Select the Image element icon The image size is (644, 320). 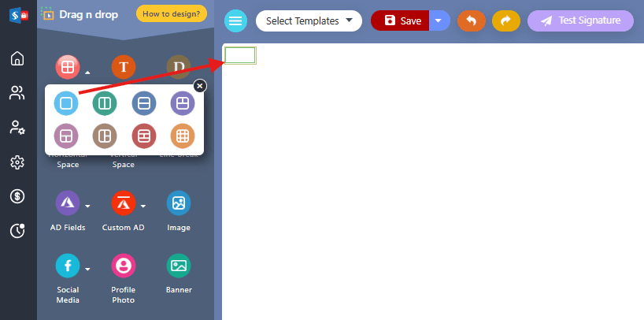tap(179, 203)
